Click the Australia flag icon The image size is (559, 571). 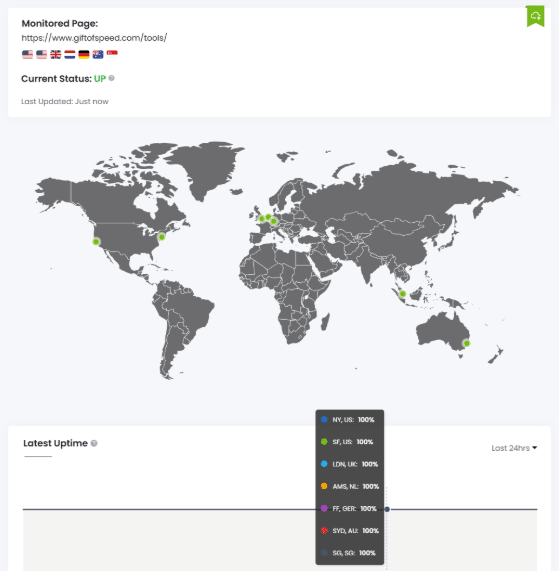(x=98, y=55)
